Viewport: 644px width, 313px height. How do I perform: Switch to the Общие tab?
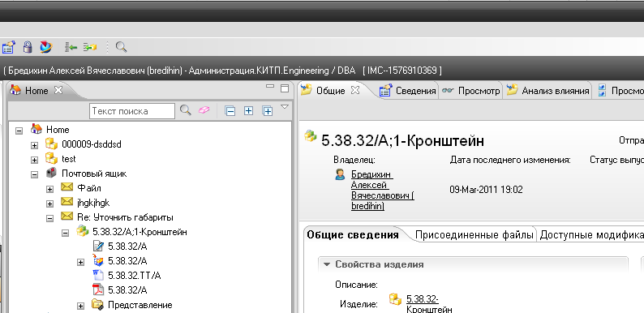pos(330,91)
